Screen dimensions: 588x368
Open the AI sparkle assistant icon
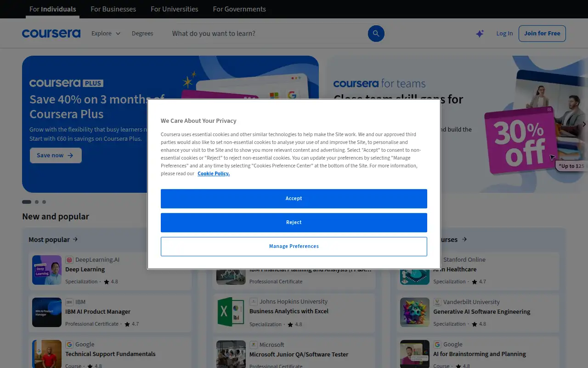[480, 34]
